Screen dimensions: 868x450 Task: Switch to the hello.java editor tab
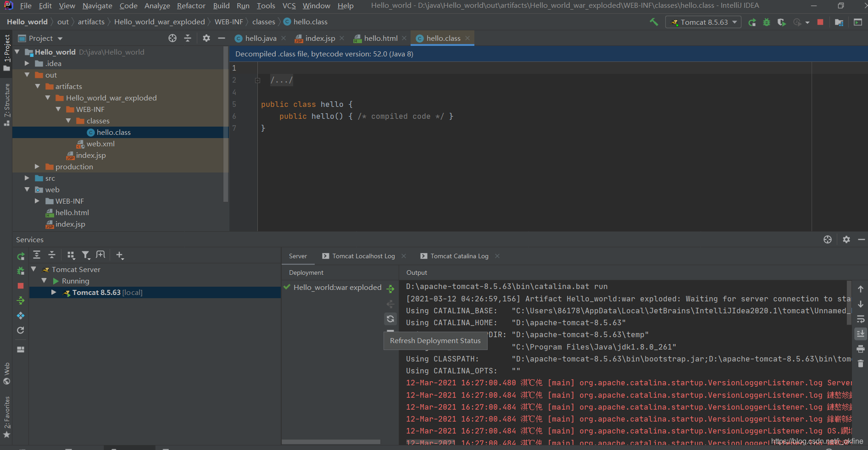tap(260, 38)
